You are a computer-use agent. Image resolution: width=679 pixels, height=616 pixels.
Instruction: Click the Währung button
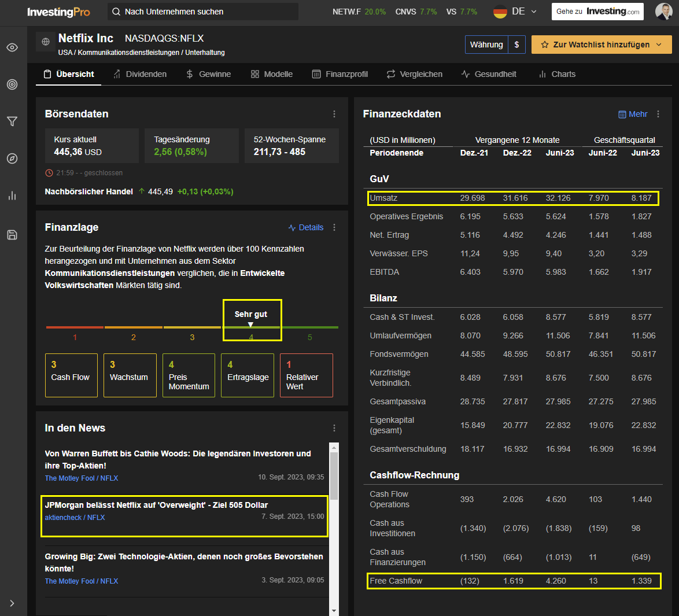coord(486,45)
